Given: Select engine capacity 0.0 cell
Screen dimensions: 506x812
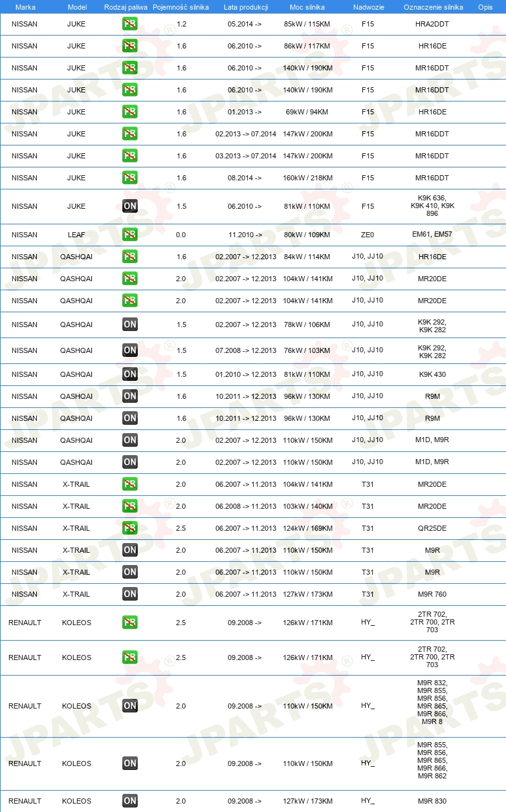Looking at the screenshot, I should pyautogui.click(x=181, y=235).
